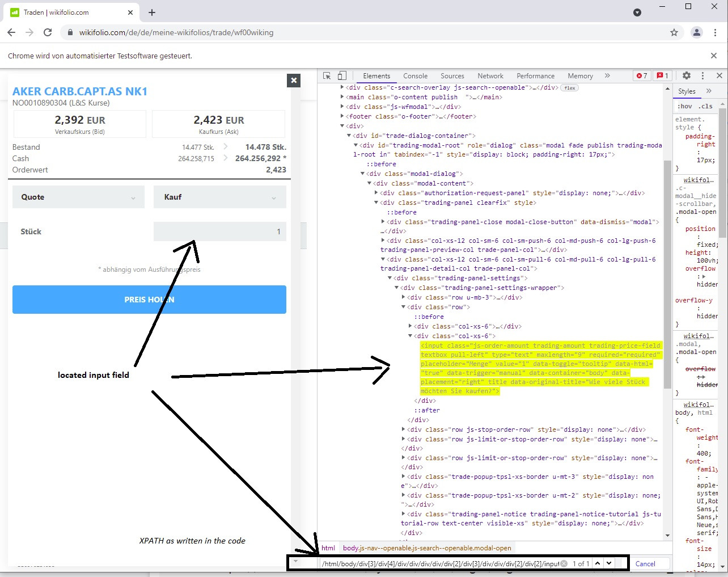Go forward in browser history

(29, 32)
